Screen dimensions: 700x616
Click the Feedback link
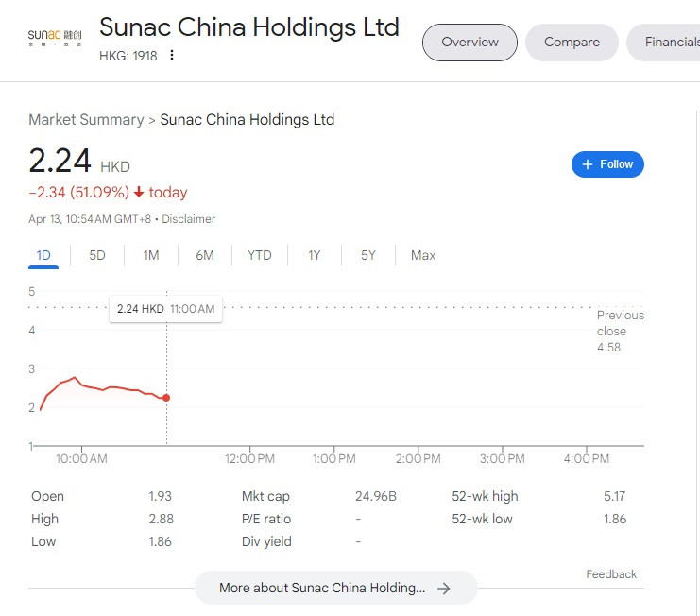click(611, 574)
